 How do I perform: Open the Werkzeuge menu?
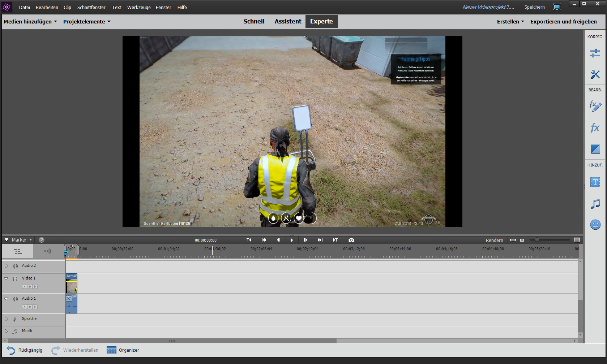click(139, 7)
